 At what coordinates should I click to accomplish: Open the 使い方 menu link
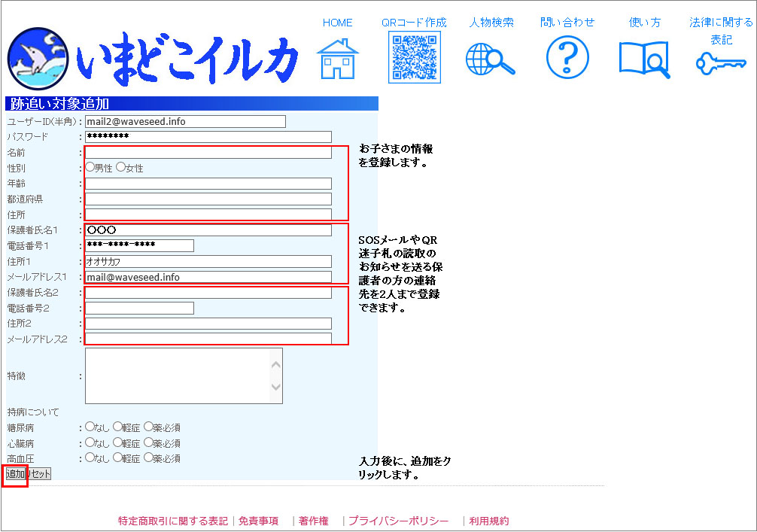coord(645,23)
